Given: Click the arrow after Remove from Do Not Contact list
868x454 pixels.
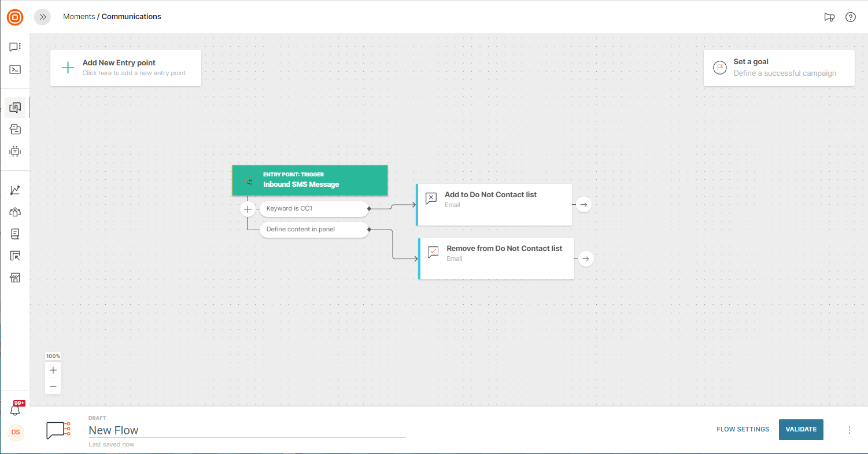Looking at the screenshot, I should tap(586, 259).
